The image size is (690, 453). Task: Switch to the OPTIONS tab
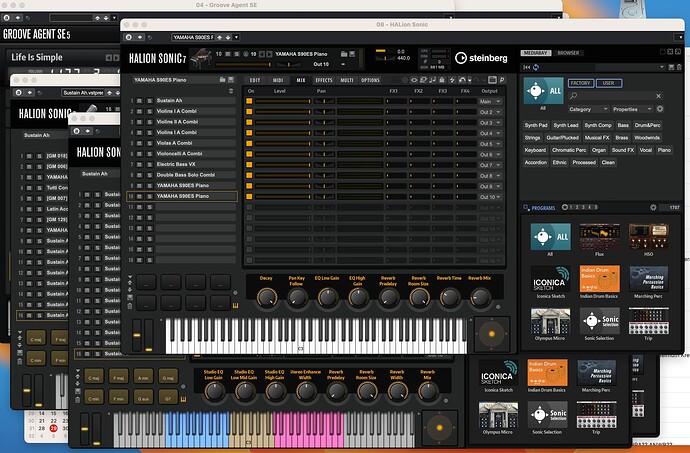pos(371,80)
